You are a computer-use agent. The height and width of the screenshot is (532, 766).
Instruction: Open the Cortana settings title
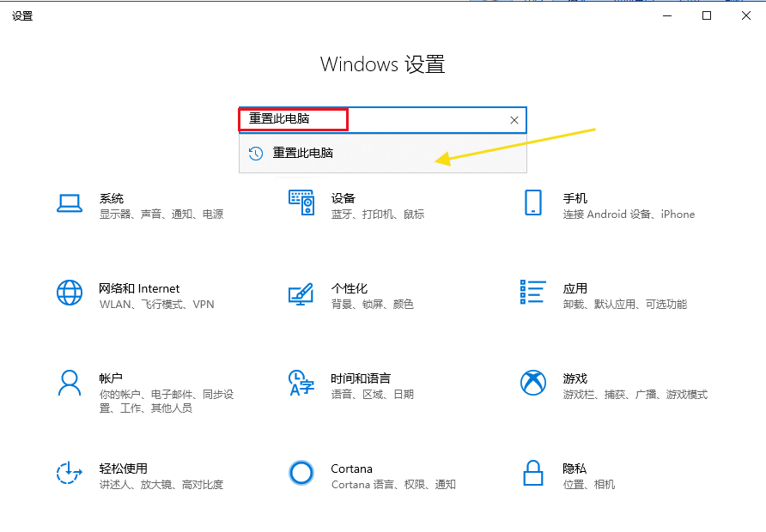(x=352, y=469)
